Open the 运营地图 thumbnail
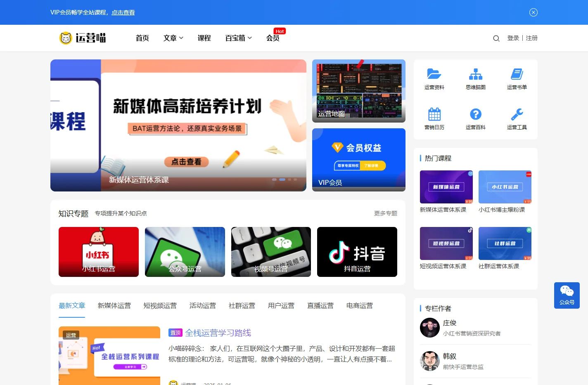The image size is (588, 385). (x=359, y=91)
